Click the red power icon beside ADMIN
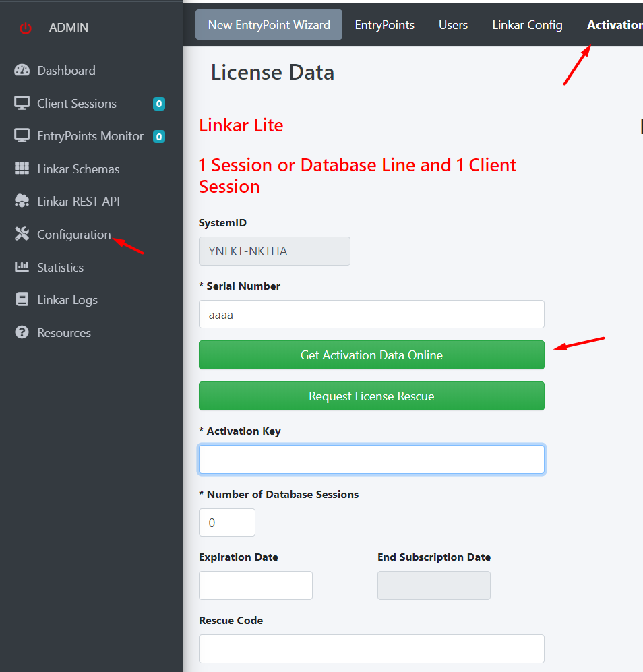Image resolution: width=643 pixels, height=672 pixels. coord(26,28)
